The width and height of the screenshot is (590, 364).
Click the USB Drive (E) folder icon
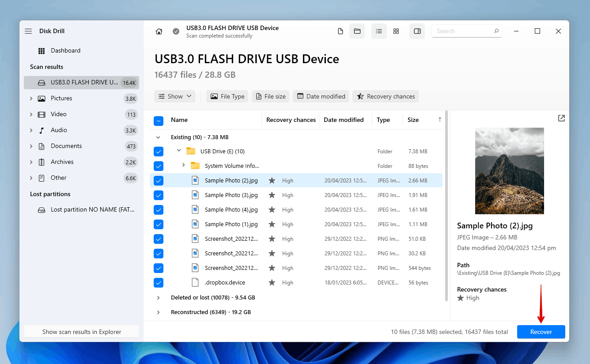191,151
